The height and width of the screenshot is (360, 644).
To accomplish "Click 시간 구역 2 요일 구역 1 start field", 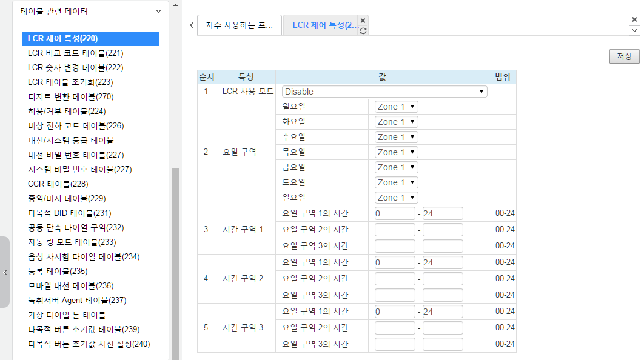I will tap(395, 262).
